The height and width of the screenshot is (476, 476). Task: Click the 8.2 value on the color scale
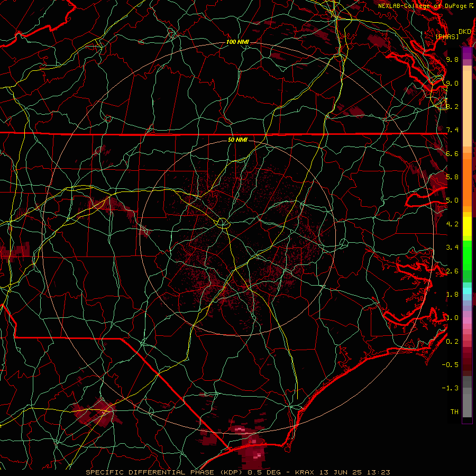coord(452,106)
